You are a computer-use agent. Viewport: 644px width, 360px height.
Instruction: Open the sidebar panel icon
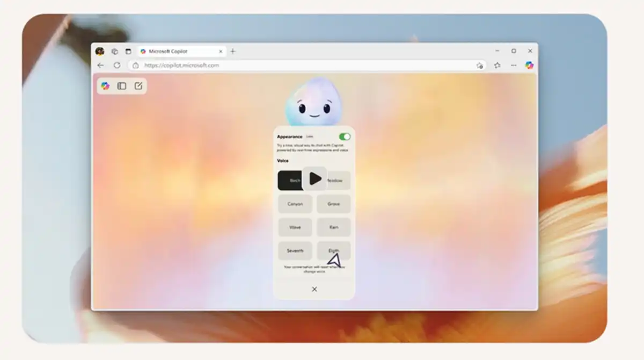[122, 86]
